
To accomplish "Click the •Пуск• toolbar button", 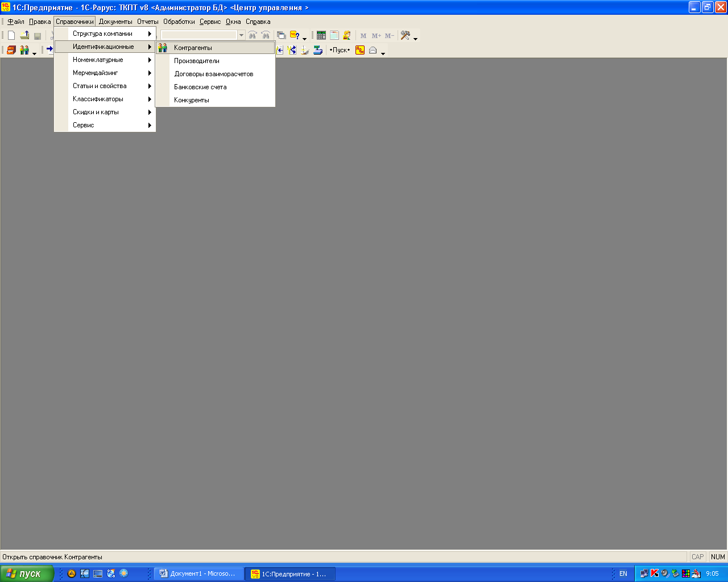I will [340, 50].
